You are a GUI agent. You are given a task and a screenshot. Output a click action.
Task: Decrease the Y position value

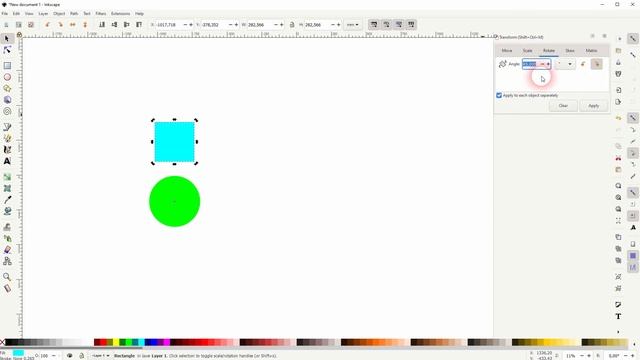(x=230, y=25)
